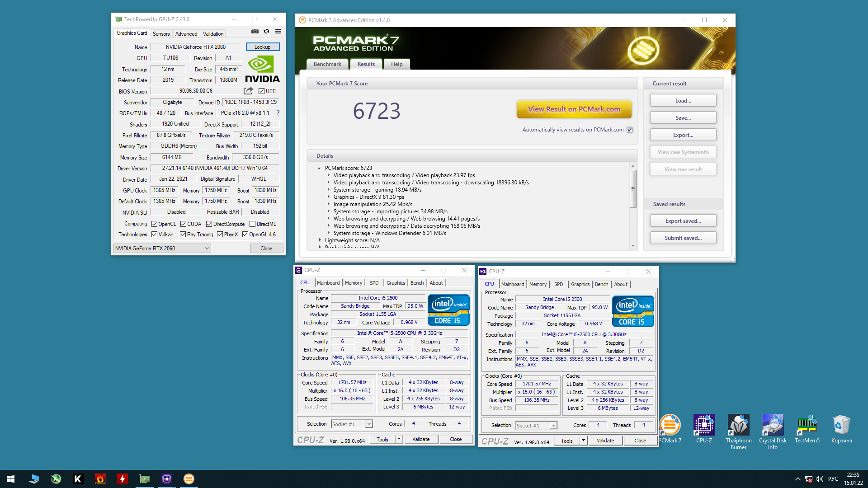Viewport: 868px width, 488px height.
Task: Click the computer icon on the taskbar
Action: pos(34,479)
